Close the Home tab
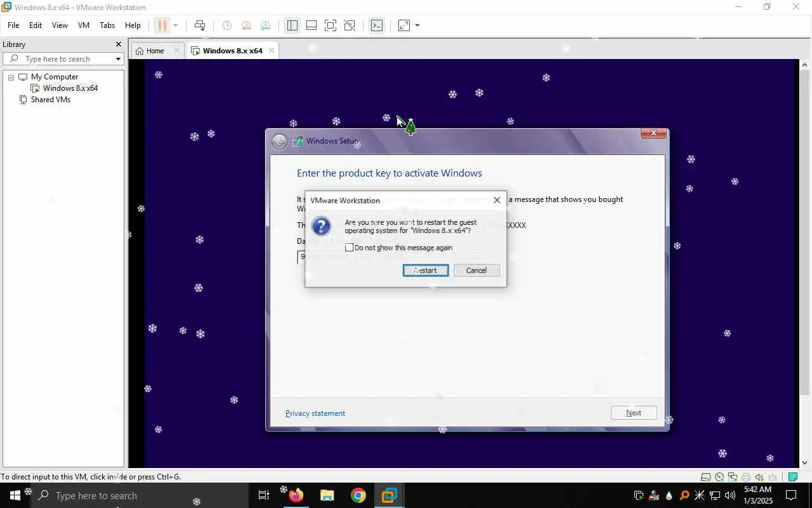 point(177,51)
